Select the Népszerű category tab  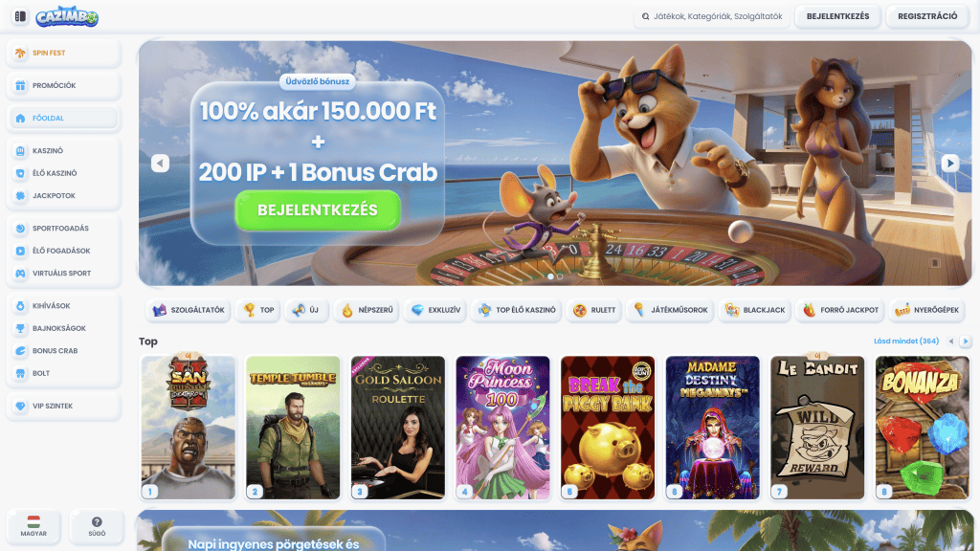point(367,310)
